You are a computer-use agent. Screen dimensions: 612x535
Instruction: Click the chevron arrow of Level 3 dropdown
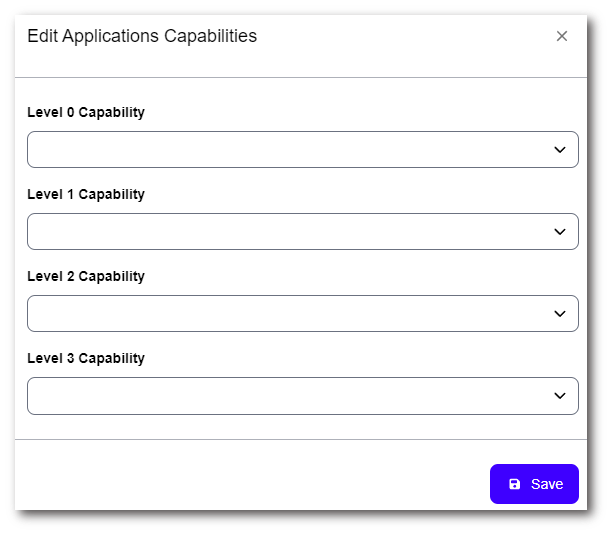tap(560, 396)
